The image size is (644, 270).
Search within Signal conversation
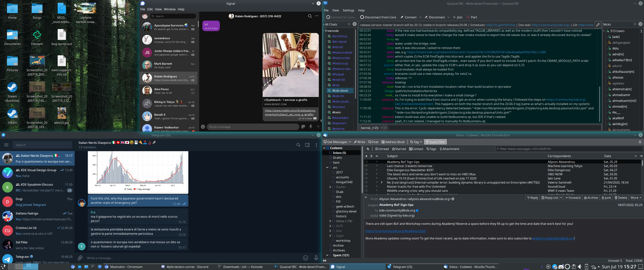[310, 16]
